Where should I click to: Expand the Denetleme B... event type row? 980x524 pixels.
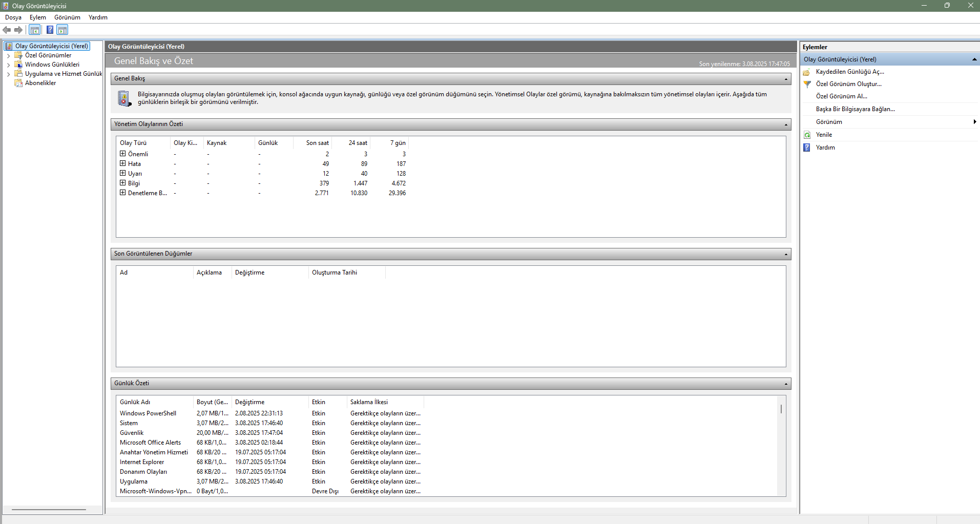click(x=122, y=193)
